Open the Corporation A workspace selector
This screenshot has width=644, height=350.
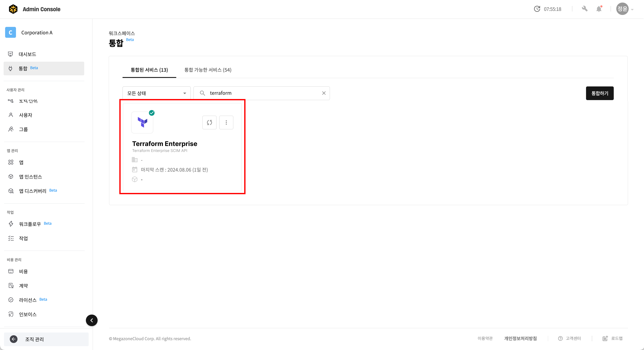[x=36, y=33]
